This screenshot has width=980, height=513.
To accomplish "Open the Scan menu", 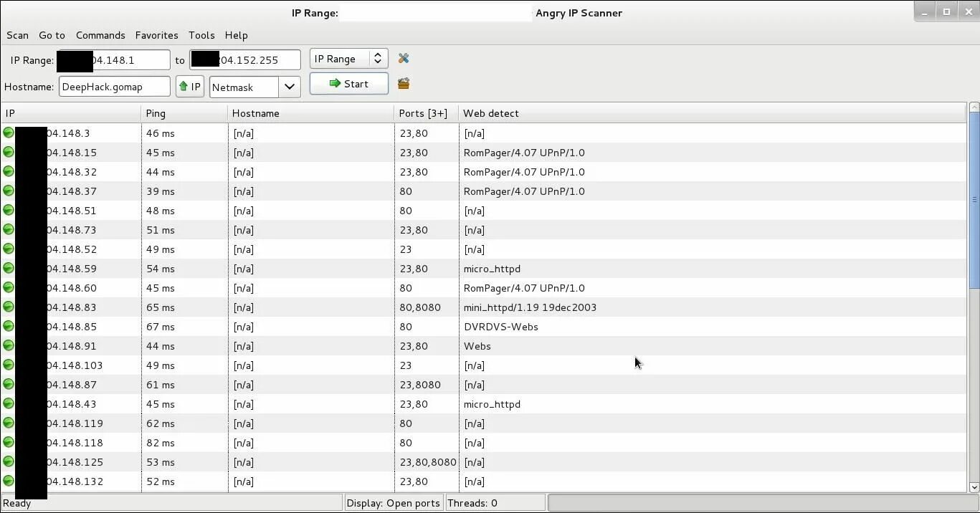I will [x=16, y=35].
